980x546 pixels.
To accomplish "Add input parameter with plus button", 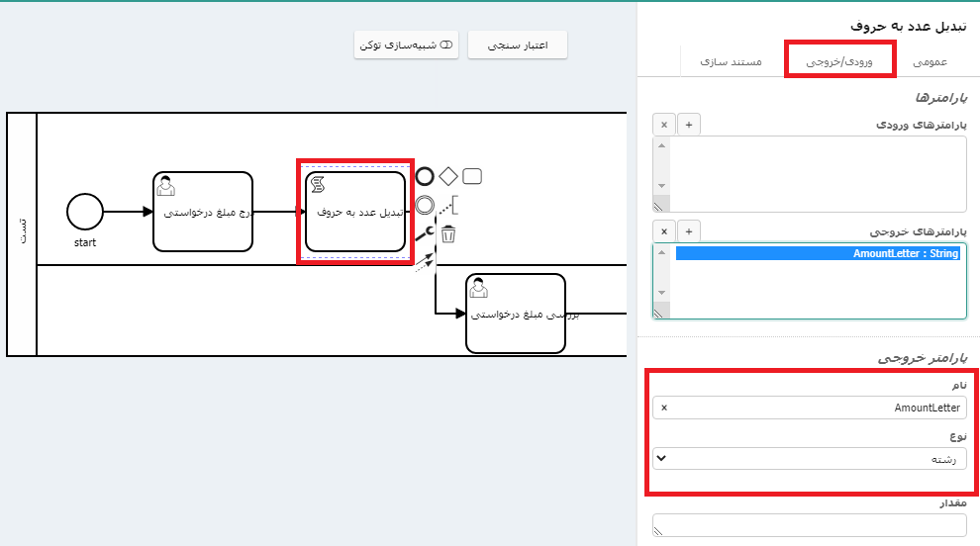I will pos(690,125).
